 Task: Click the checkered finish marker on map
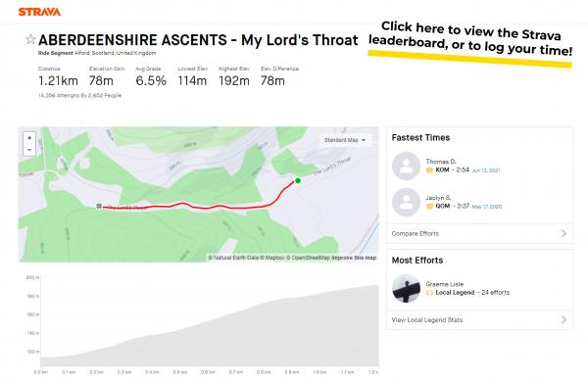point(99,206)
